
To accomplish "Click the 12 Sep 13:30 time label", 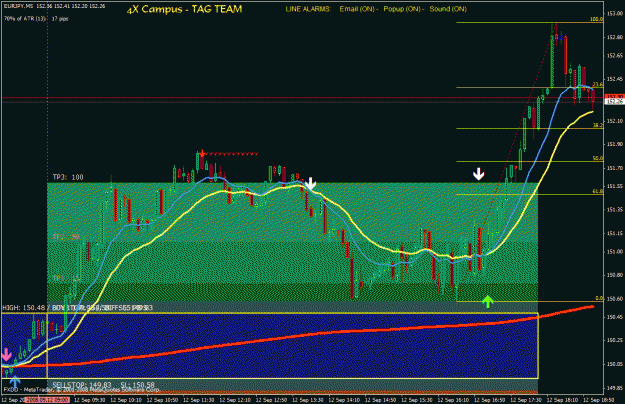I will (x=308, y=400).
